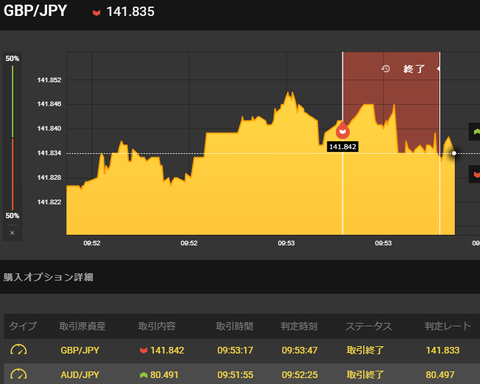The height and width of the screenshot is (384, 480).
Task: Click trade time 09:51:55
Action: coord(235,375)
